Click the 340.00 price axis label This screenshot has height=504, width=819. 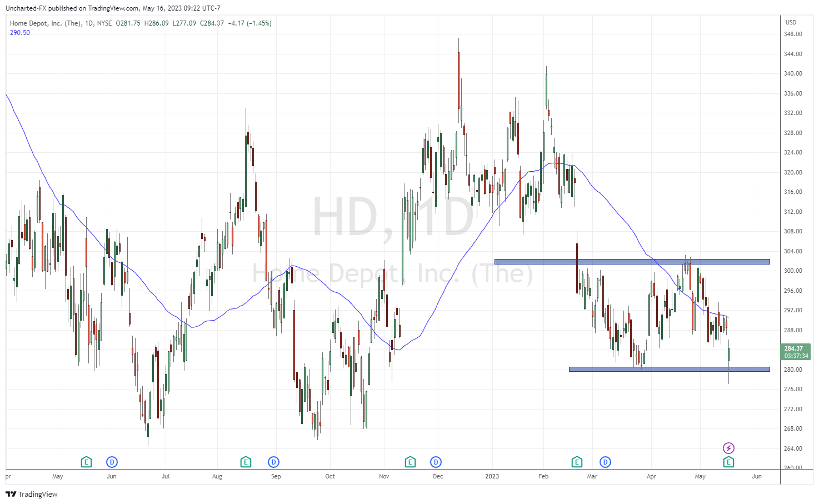tap(793, 73)
